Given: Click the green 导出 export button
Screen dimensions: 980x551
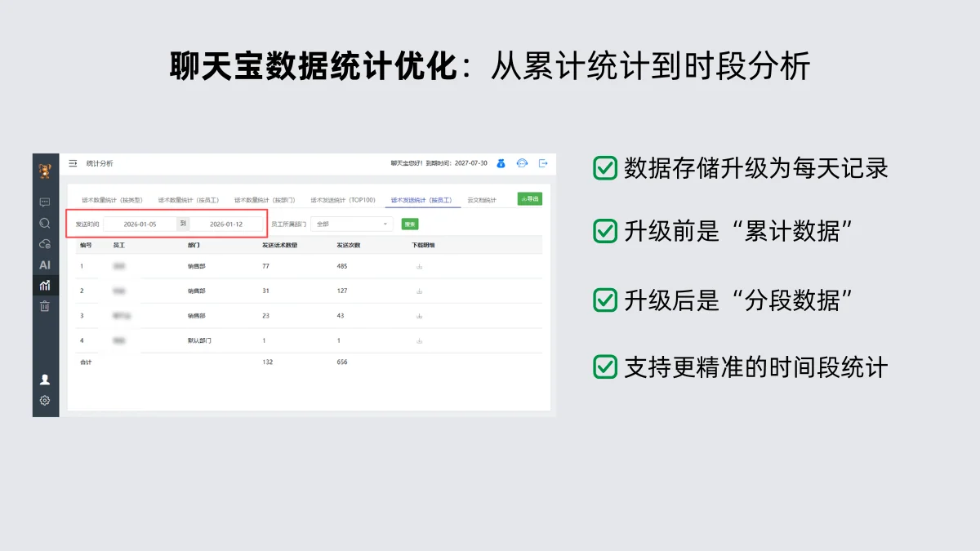Looking at the screenshot, I should pos(529,198).
